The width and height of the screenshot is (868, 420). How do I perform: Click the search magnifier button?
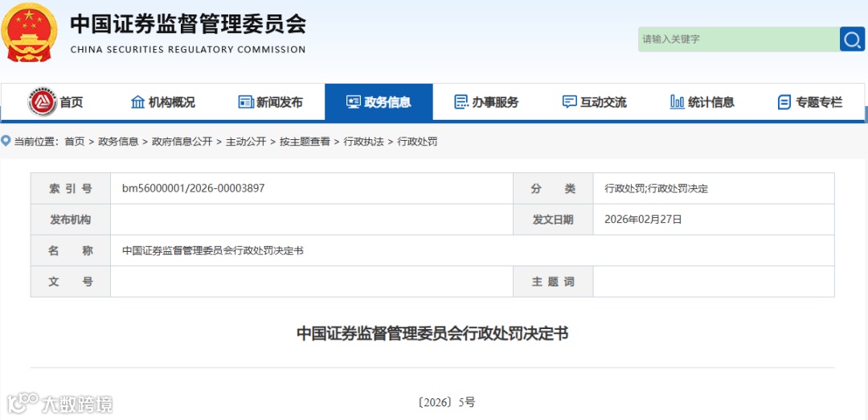pyautogui.click(x=852, y=39)
